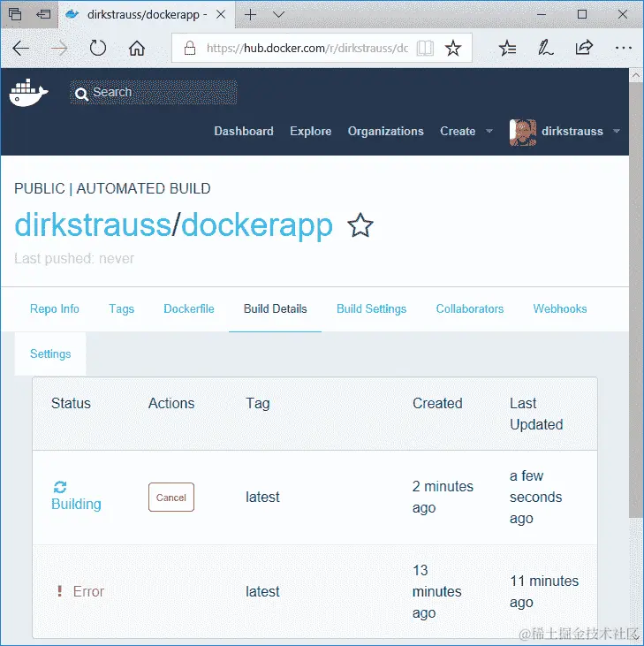
Task: Click the page scroll up arrow
Action: [636, 75]
